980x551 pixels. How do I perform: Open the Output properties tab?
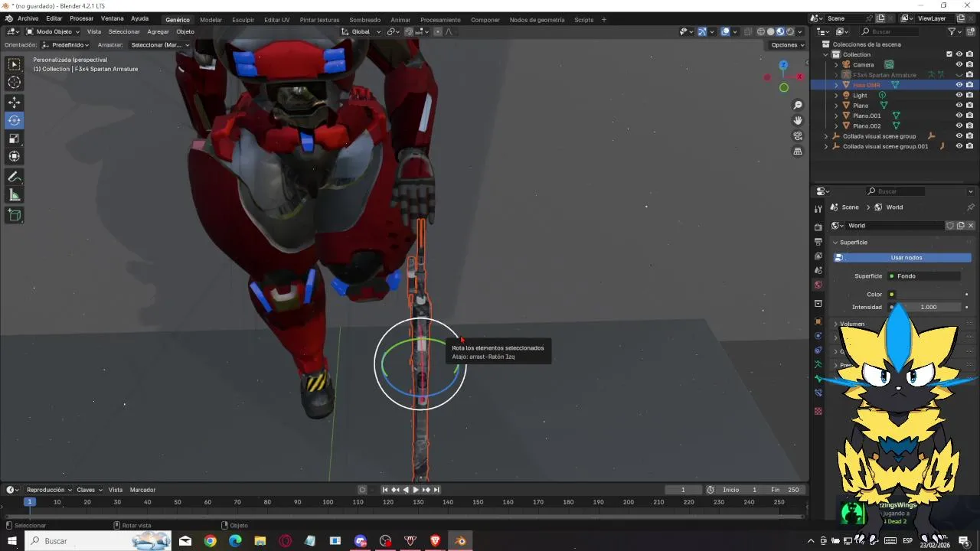pyautogui.click(x=818, y=242)
